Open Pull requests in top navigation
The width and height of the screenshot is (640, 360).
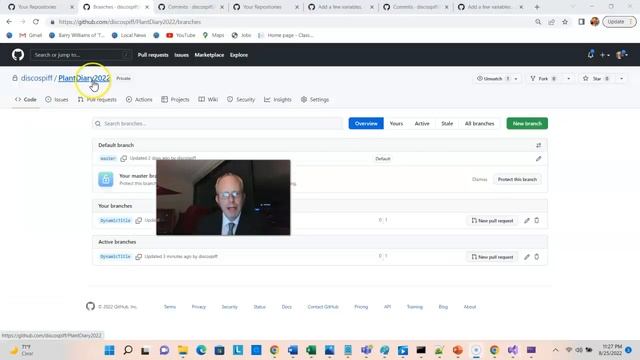coord(153,55)
